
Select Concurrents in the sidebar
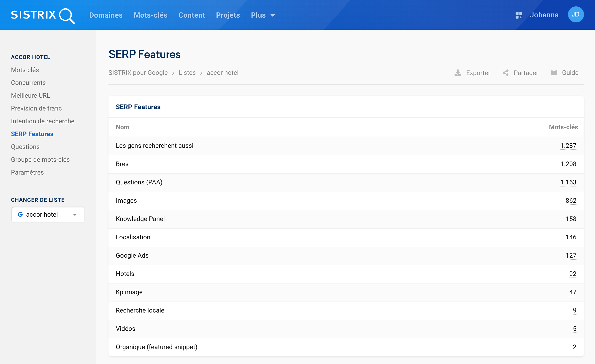pyautogui.click(x=28, y=83)
